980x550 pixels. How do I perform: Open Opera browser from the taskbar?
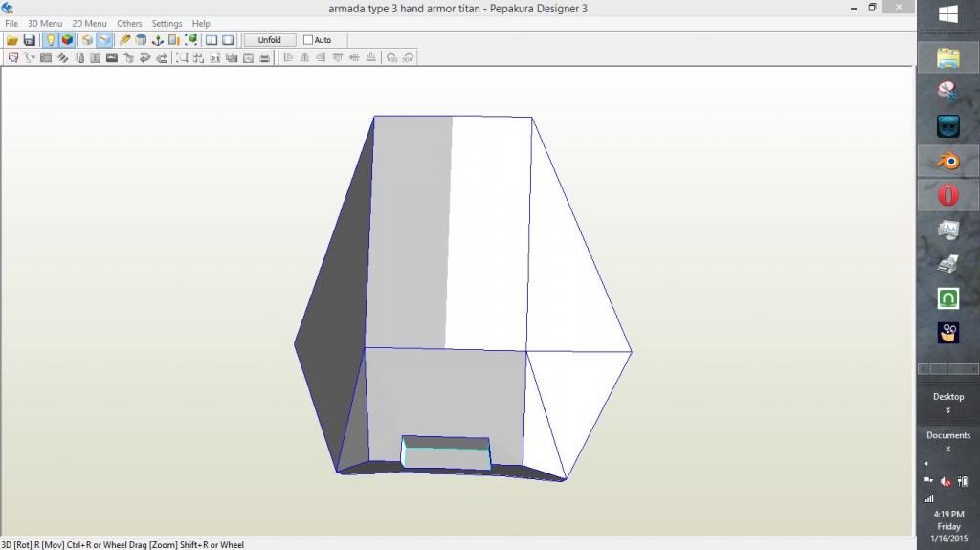948,196
